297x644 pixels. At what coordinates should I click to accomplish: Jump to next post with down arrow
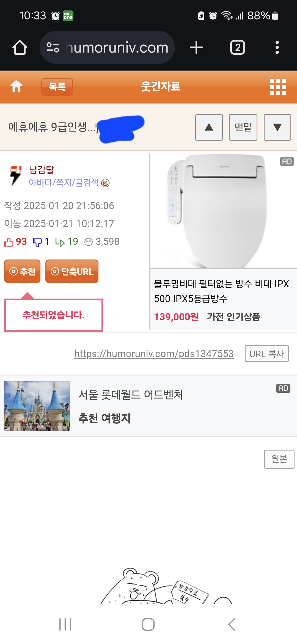coord(277,127)
